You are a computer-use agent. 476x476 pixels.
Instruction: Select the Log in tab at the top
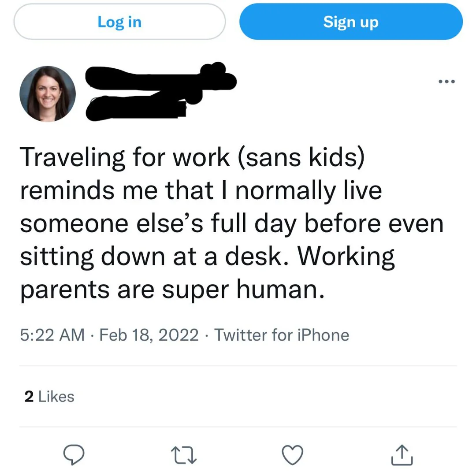119,22
